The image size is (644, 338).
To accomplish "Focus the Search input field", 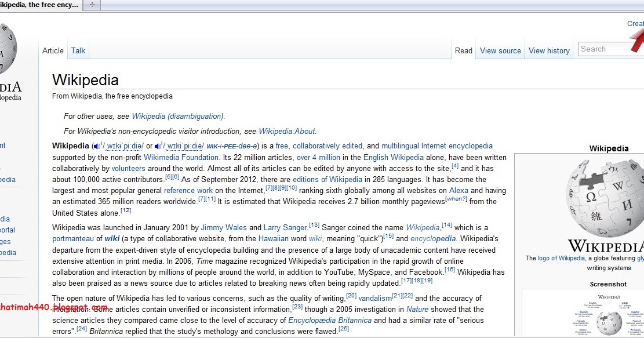I will point(610,49).
